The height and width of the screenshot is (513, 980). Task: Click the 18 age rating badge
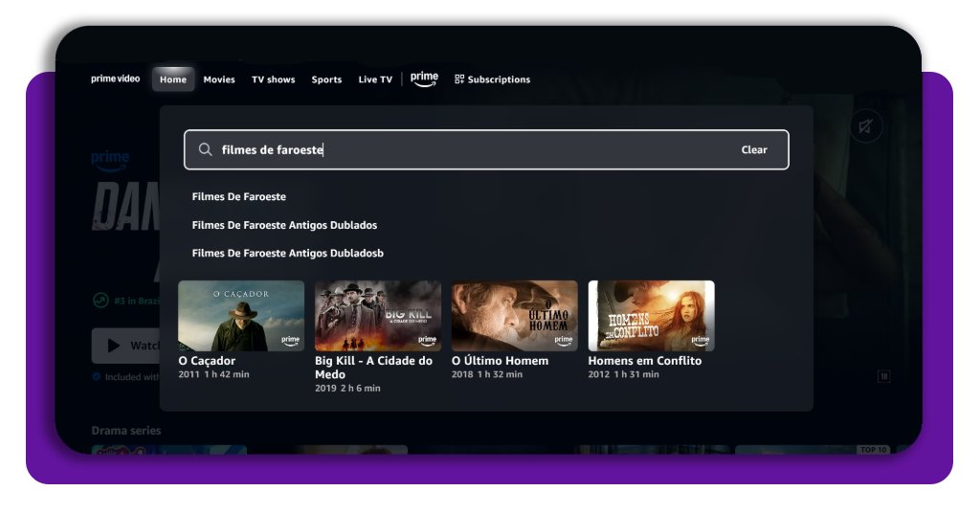(883, 376)
